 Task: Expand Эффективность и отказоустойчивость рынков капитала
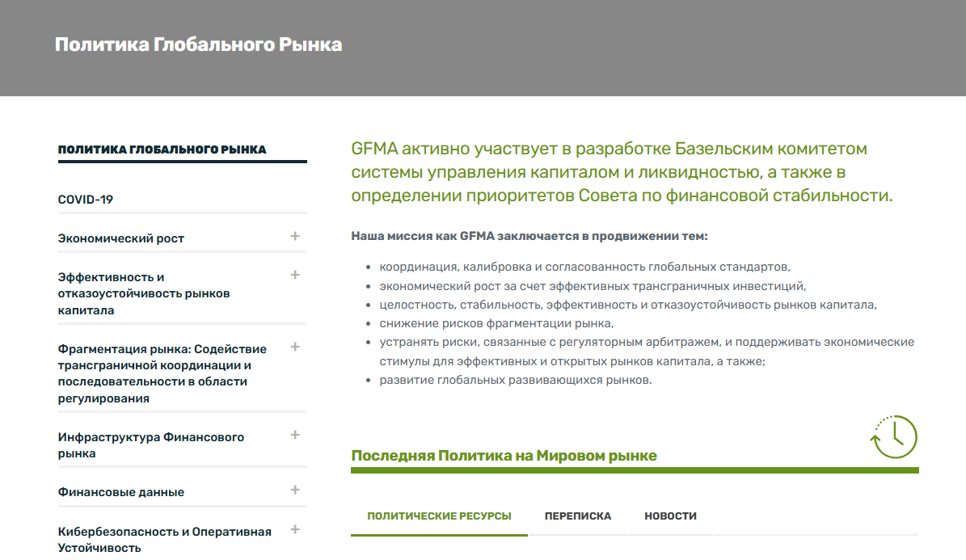[295, 275]
